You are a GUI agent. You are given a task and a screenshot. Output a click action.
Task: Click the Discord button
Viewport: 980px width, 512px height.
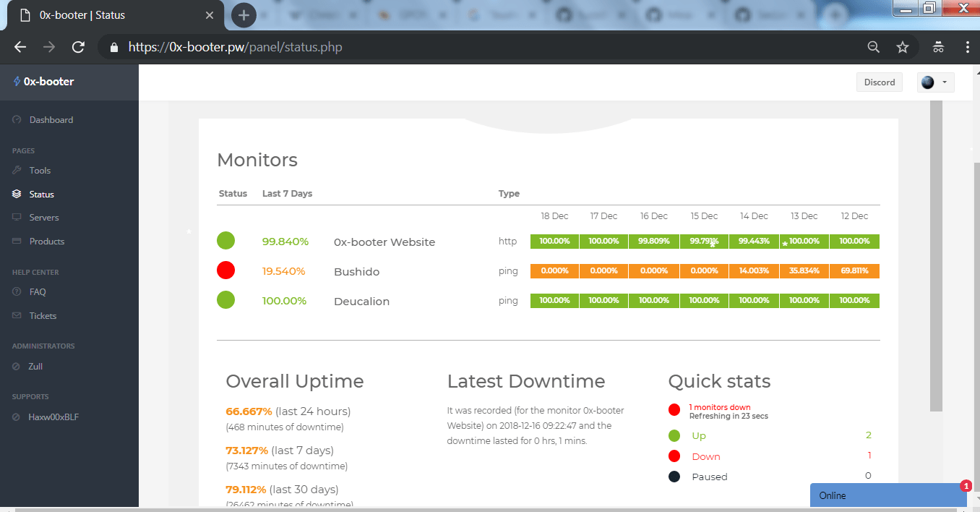pyautogui.click(x=880, y=82)
